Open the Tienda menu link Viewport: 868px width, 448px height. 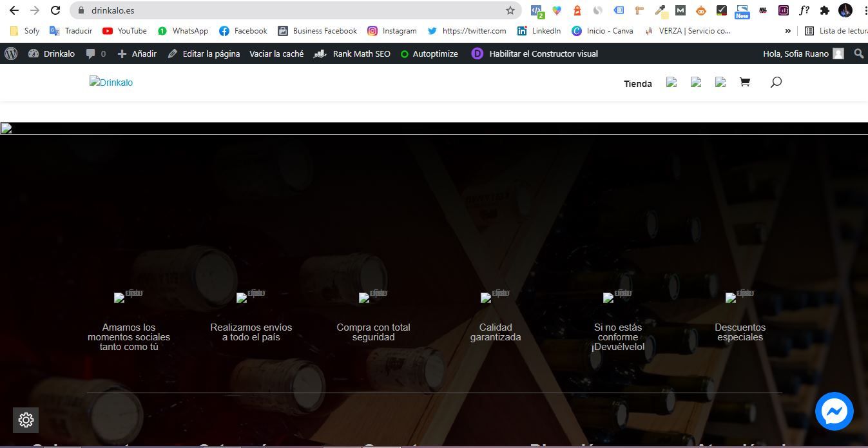click(x=638, y=84)
